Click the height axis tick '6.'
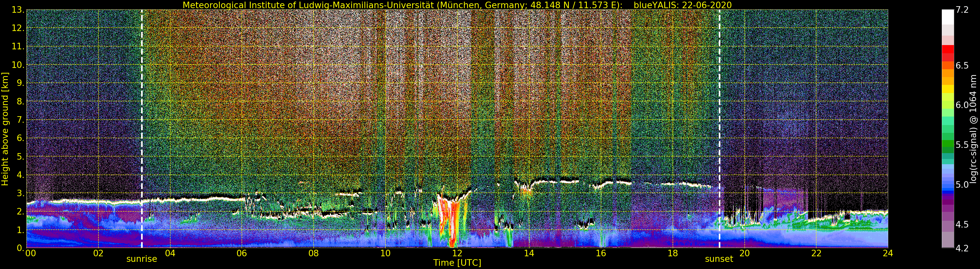 click(21, 138)
